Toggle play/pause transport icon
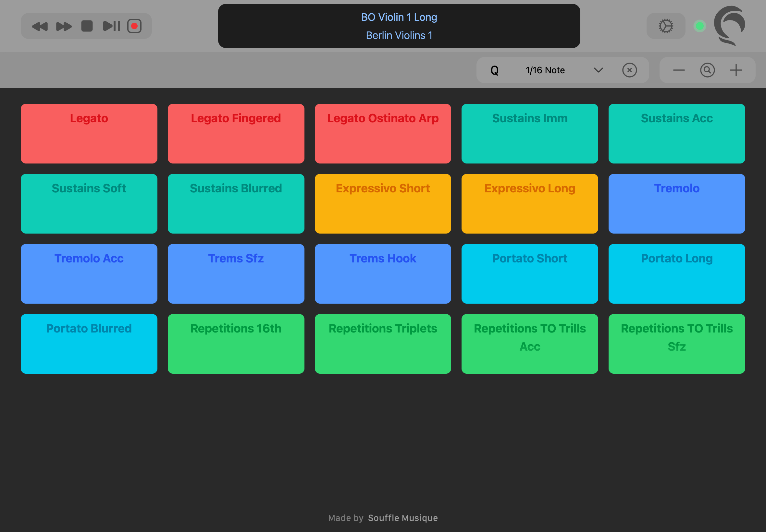Screen dimensions: 766x532 (111, 26)
